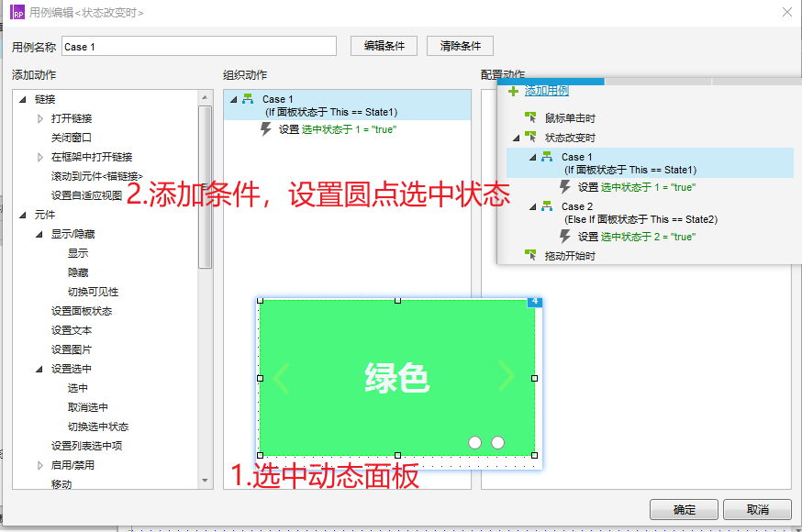
Task: Click the scrollbar up arrow in 添加动作
Action: point(206,97)
